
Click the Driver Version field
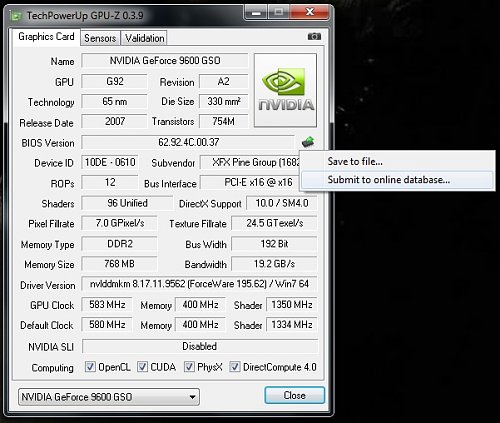pyautogui.click(x=199, y=284)
